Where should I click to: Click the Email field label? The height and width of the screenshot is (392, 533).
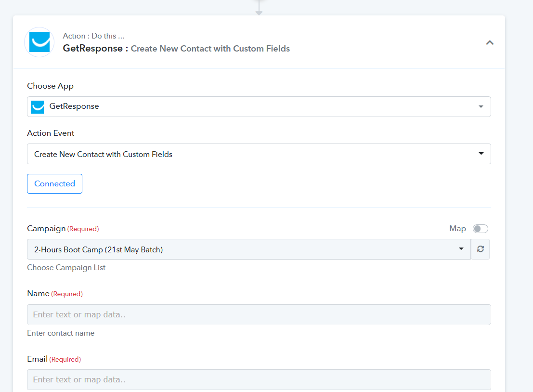[38, 359]
